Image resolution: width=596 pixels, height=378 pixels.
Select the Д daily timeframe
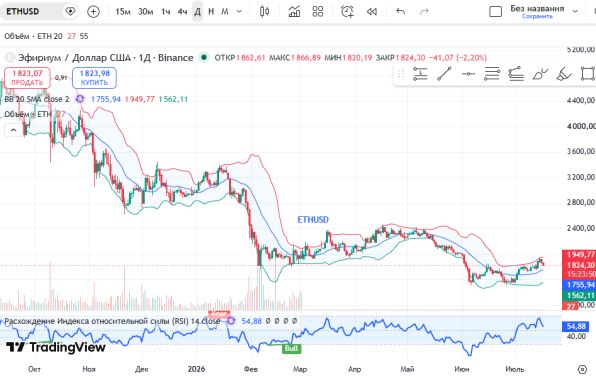198,12
